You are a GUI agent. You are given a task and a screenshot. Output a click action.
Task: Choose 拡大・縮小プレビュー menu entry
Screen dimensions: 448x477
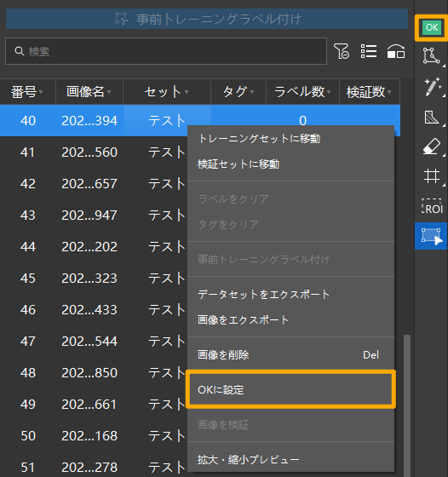(290, 460)
